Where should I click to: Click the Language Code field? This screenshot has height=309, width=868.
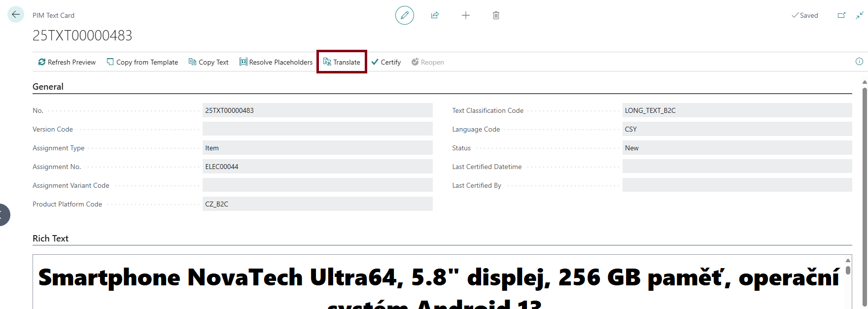tap(736, 129)
